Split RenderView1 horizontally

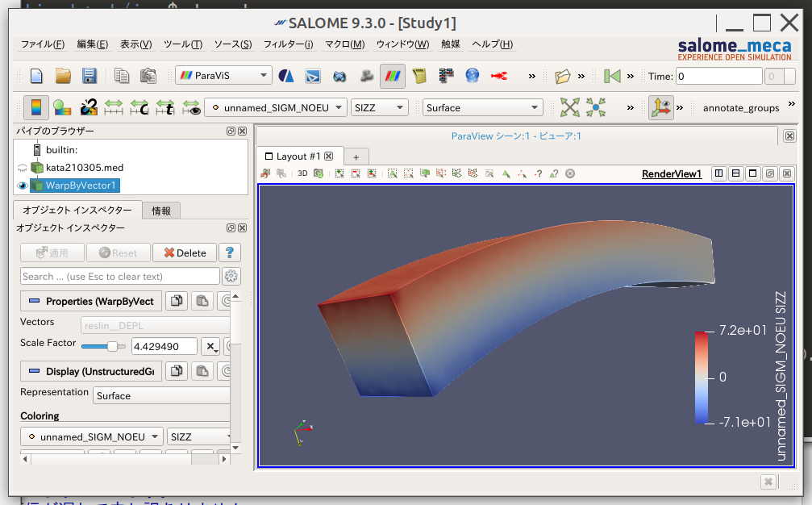pos(718,173)
